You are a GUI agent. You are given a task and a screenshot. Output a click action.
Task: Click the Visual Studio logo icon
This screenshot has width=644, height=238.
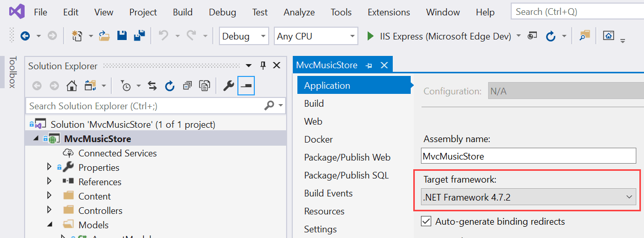pos(16,11)
